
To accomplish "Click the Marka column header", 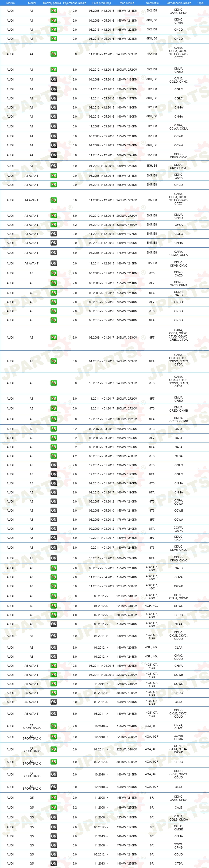I will point(10,3).
